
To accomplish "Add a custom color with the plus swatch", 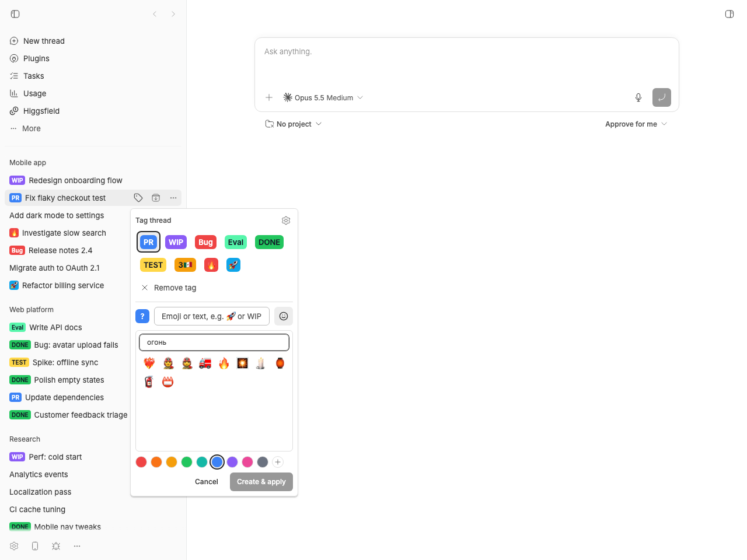I will point(278,462).
